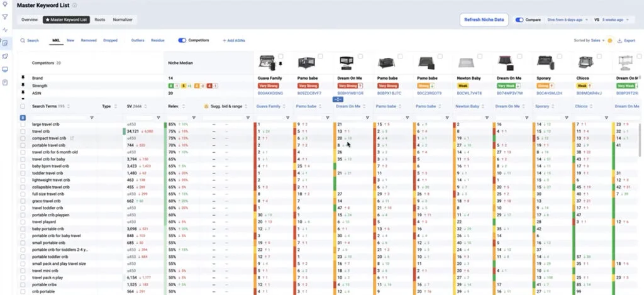Check the select-all Search Terms checkbox
Screen dimensions: 644x295
tap(23, 106)
